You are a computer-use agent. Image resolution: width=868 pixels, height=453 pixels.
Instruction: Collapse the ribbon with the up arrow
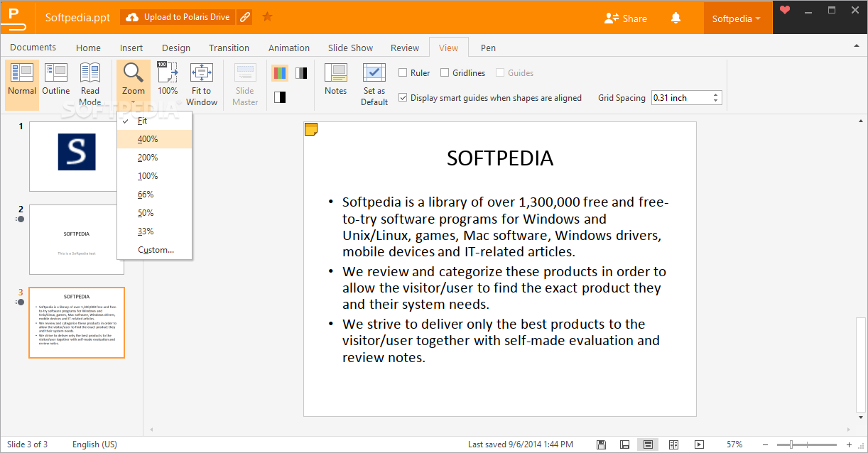click(856, 46)
